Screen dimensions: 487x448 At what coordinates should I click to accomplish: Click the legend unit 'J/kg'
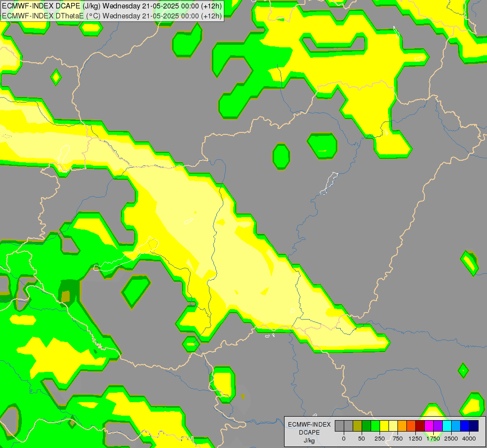point(309,441)
